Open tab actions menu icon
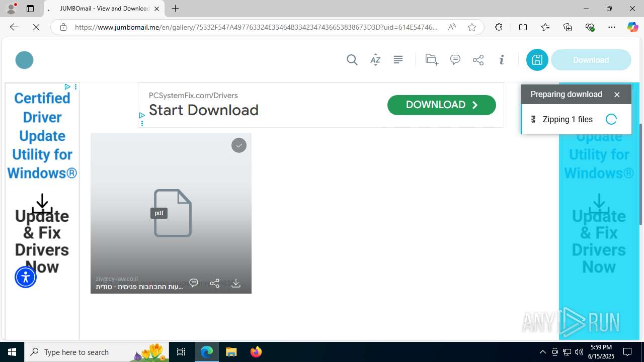Screen dimensions: 644x362 click(x=30, y=9)
